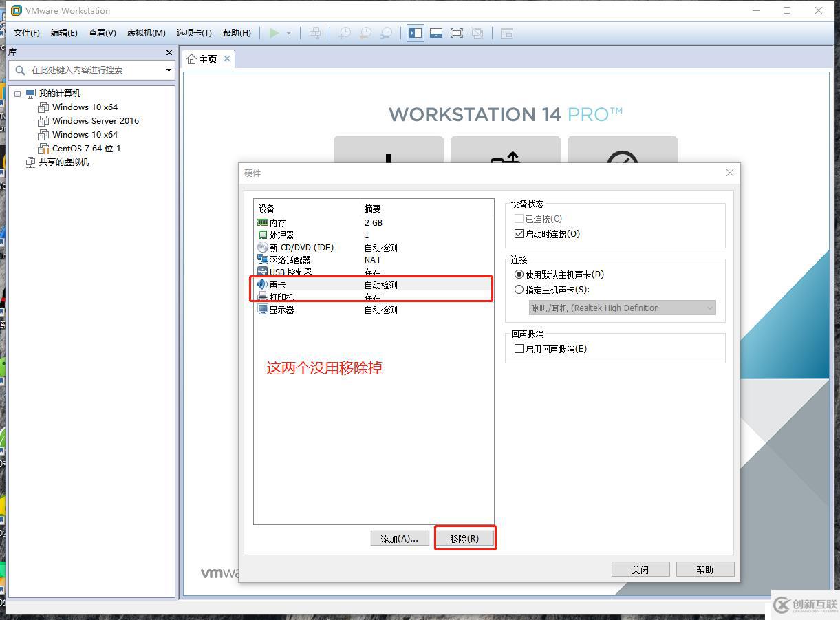Toggle the 启用回声抵消(E) checkbox
The height and width of the screenshot is (620, 840).
pyautogui.click(x=519, y=349)
